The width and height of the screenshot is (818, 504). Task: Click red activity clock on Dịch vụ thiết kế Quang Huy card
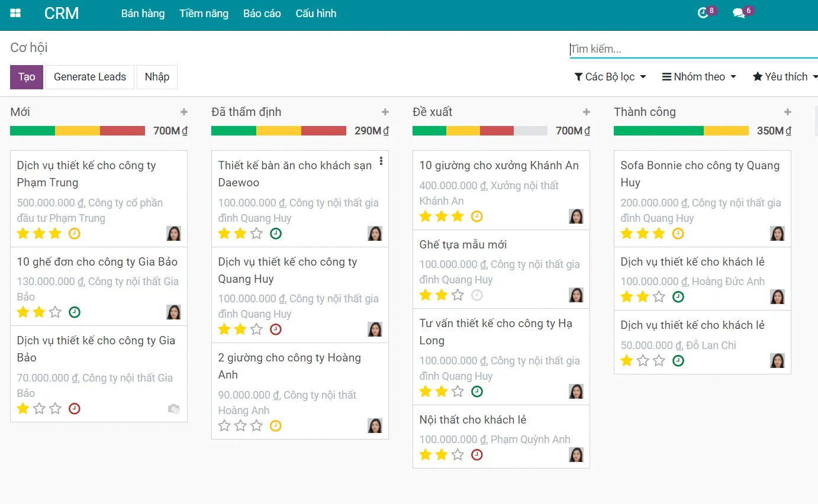pos(275,329)
